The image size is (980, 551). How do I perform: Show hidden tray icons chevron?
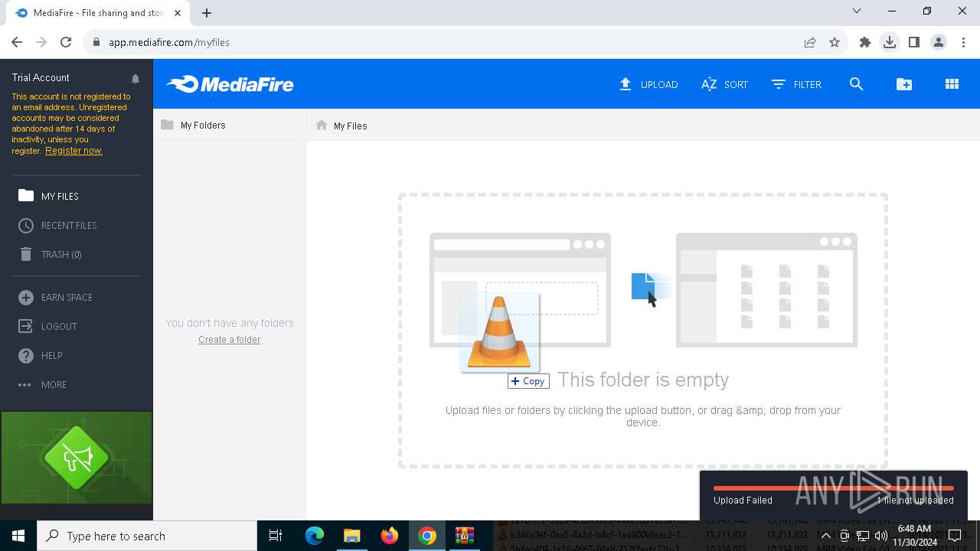825,536
